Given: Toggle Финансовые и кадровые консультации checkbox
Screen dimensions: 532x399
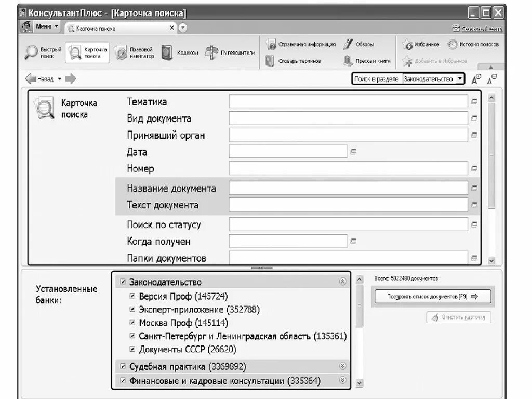Looking at the screenshot, I should 123,380.
